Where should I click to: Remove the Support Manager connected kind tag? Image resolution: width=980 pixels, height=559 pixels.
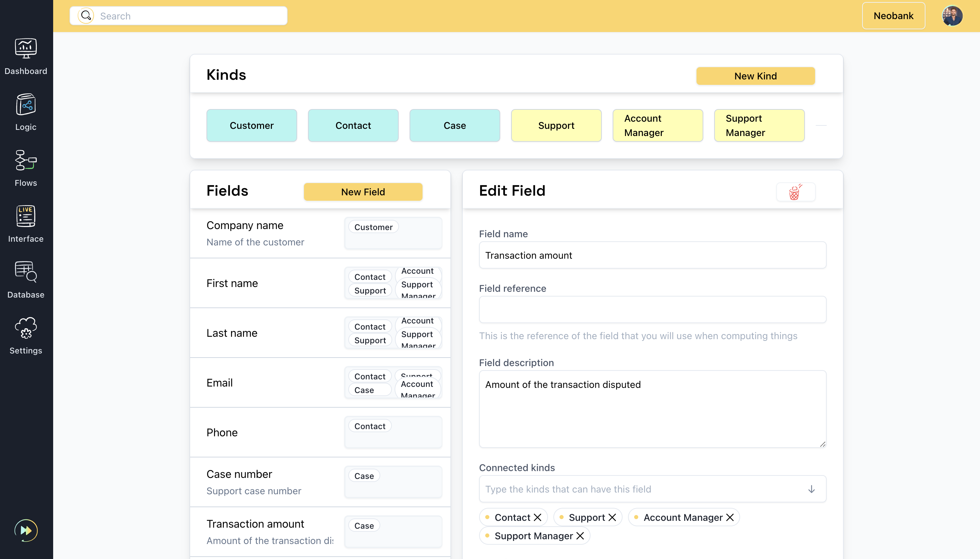(580, 535)
